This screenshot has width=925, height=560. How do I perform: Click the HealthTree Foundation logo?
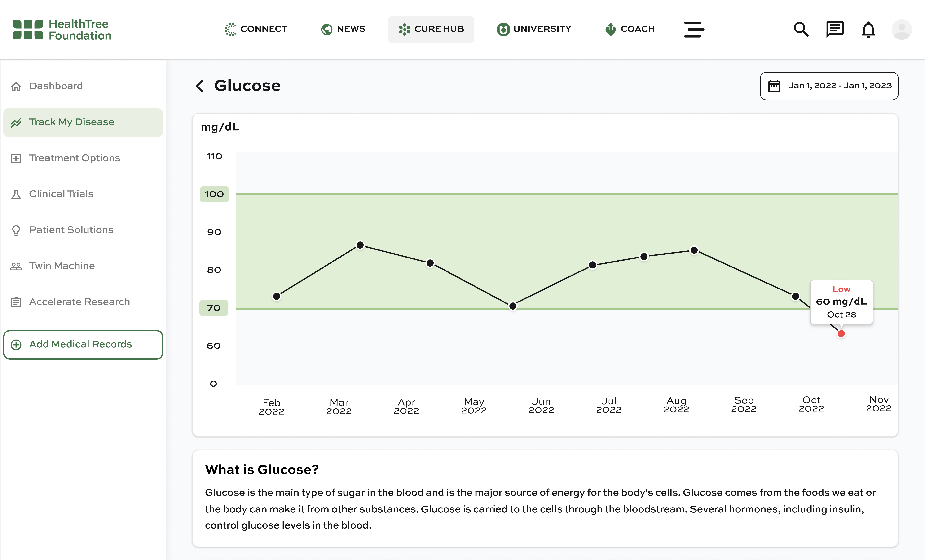coord(62,30)
